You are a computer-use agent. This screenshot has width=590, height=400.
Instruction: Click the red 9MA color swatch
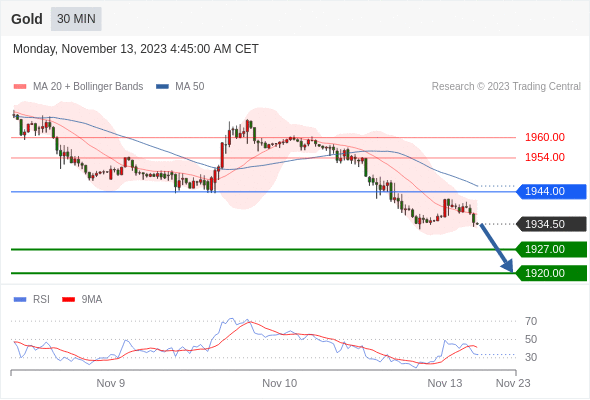tap(68, 300)
